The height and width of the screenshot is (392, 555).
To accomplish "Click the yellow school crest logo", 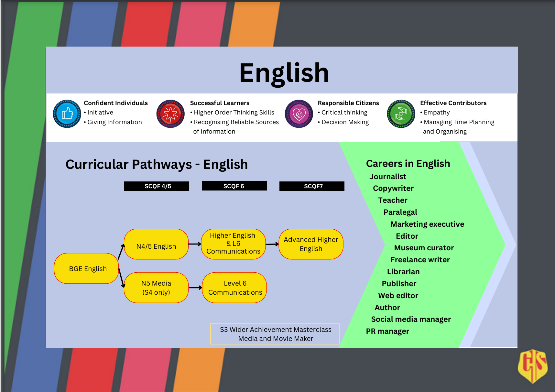I will tap(533, 366).
